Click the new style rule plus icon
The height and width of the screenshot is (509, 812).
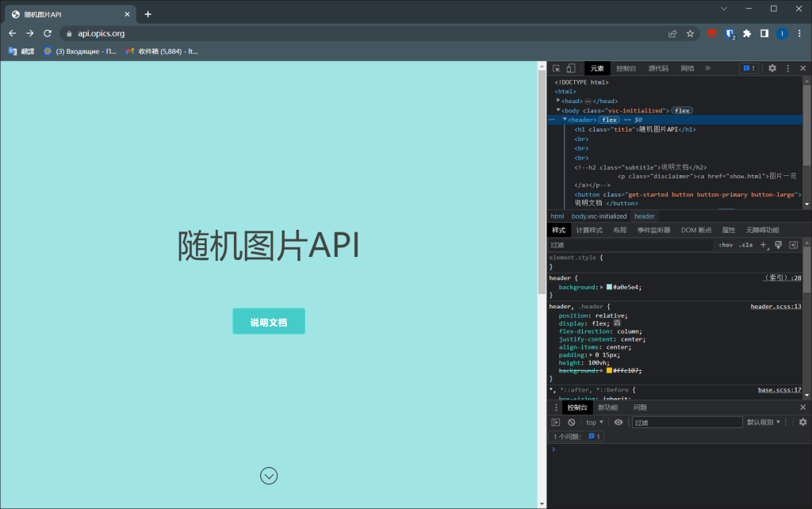coord(763,245)
